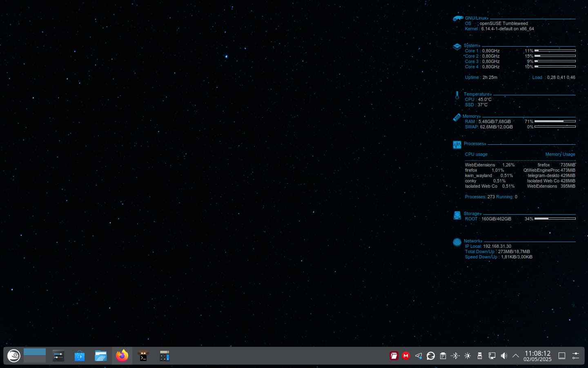Click the uptime value '2h 25m'
Viewport: 588px width, 368px height.
pos(490,77)
